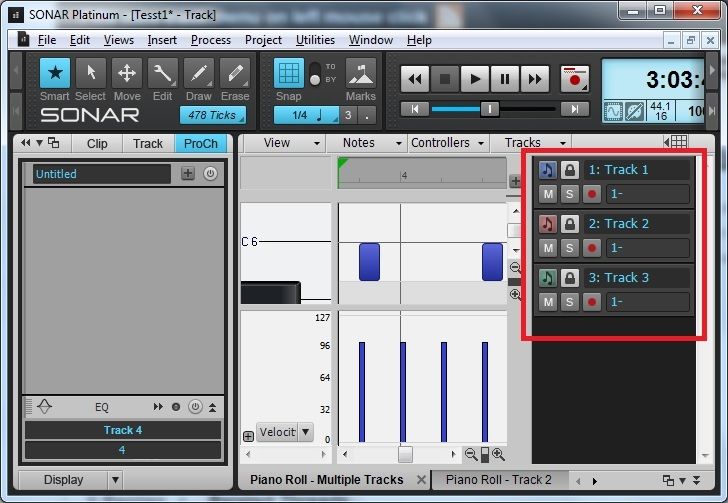Open the Process menu
The image size is (728, 503).
pos(210,40)
